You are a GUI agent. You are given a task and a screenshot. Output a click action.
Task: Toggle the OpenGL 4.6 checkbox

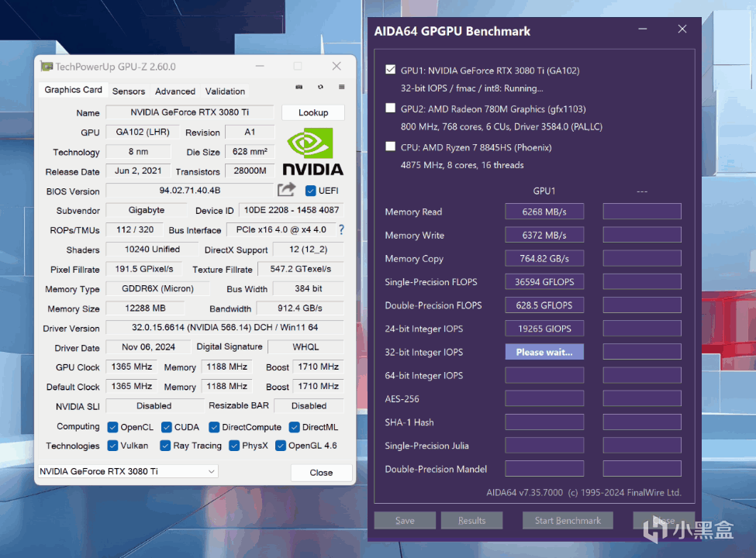coord(281,446)
